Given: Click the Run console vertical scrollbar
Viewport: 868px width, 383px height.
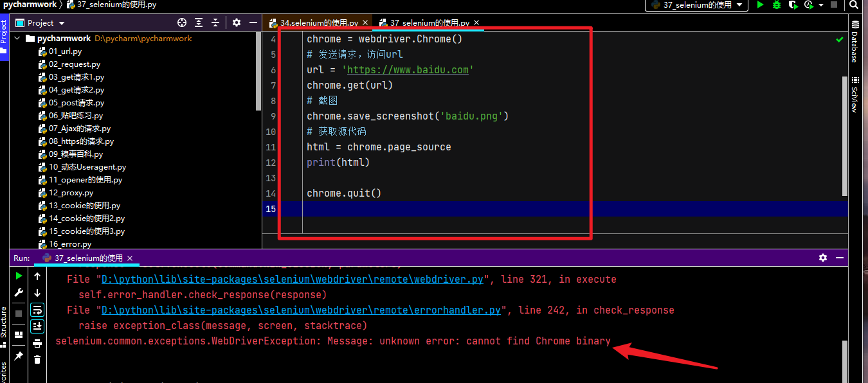Looking at the screenshot, I should [845, 362].
